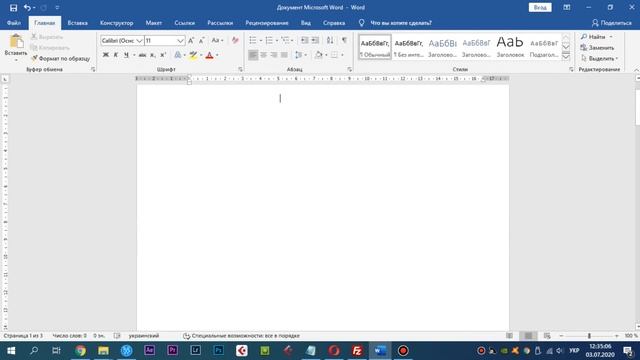Increase paragraph indent
This screenshot has height=360, width=640.
[x=315, y=40]
